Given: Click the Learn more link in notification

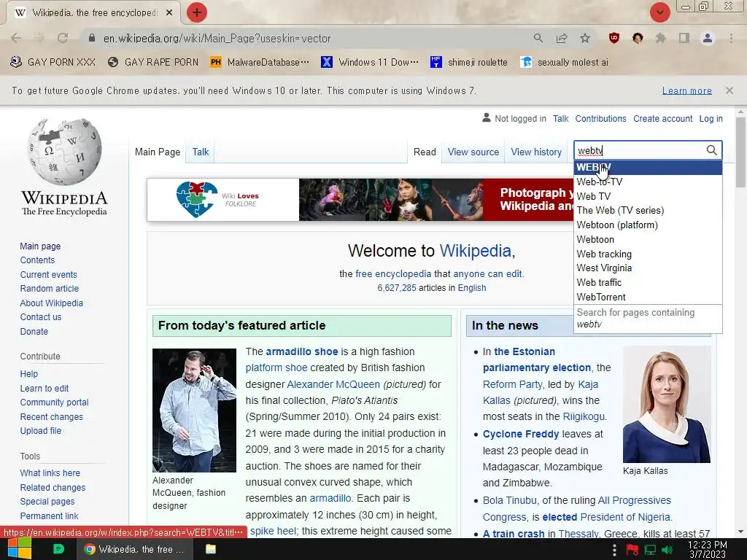Looking at the screenshot, I should (x=686, y=90).
